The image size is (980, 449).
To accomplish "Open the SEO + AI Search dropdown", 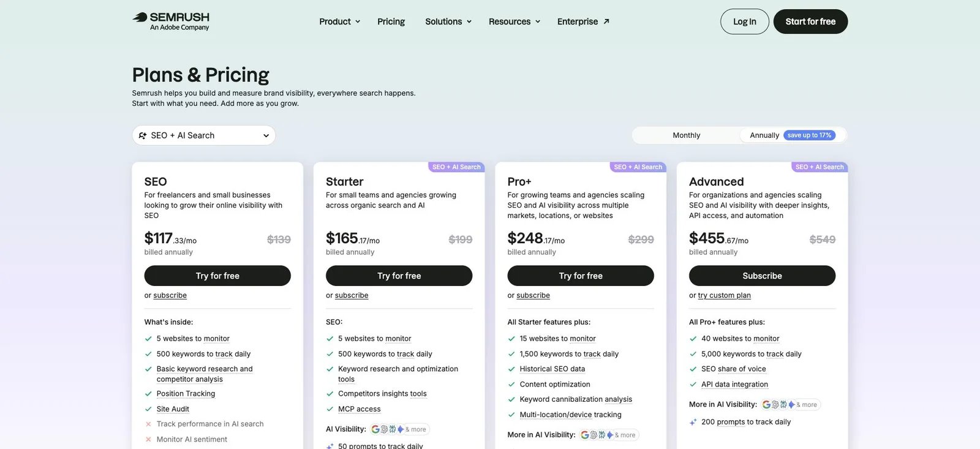I will [x=204, y=135].
